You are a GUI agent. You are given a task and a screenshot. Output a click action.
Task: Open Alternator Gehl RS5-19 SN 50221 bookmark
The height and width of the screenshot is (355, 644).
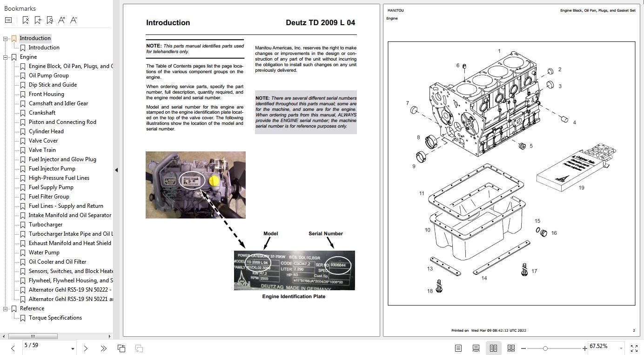71,299
